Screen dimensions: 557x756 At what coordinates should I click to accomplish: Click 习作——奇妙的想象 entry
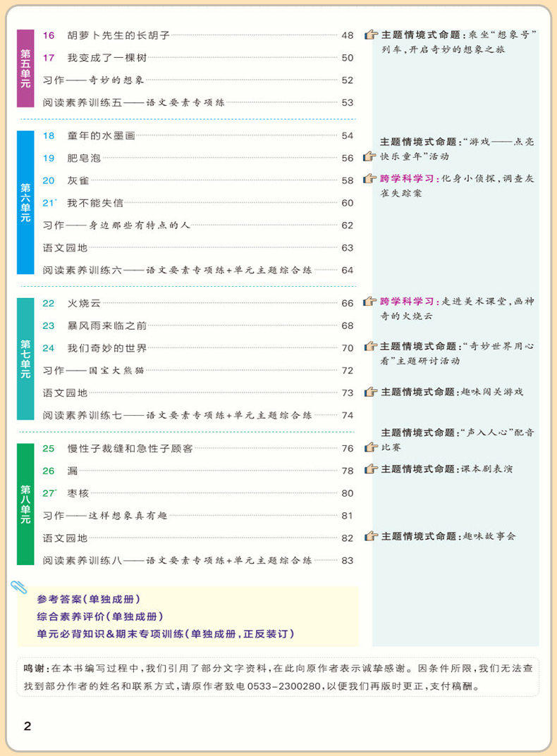pos(198,80)
